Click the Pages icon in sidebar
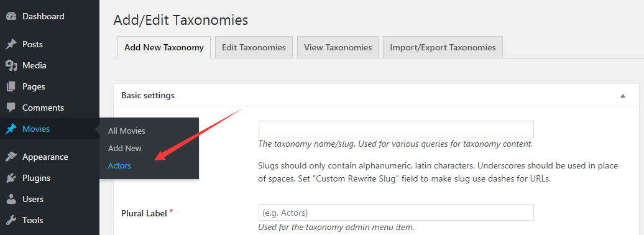This screenshot has height=235, width=644. click(11, 86)
